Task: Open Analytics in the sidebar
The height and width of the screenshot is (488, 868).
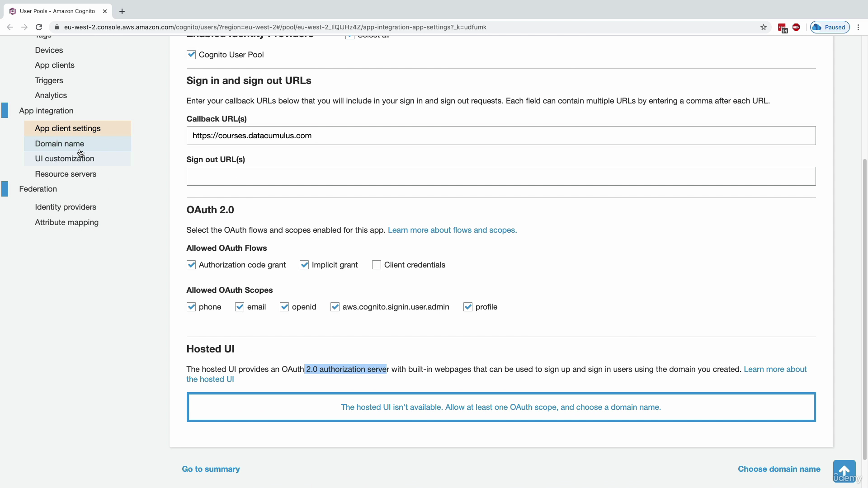Action: click(51, 95)
